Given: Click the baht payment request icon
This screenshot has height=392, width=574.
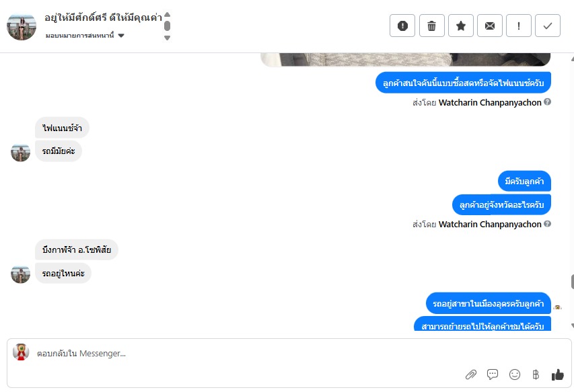Looking at the screenshot, I should pos(536,375).
